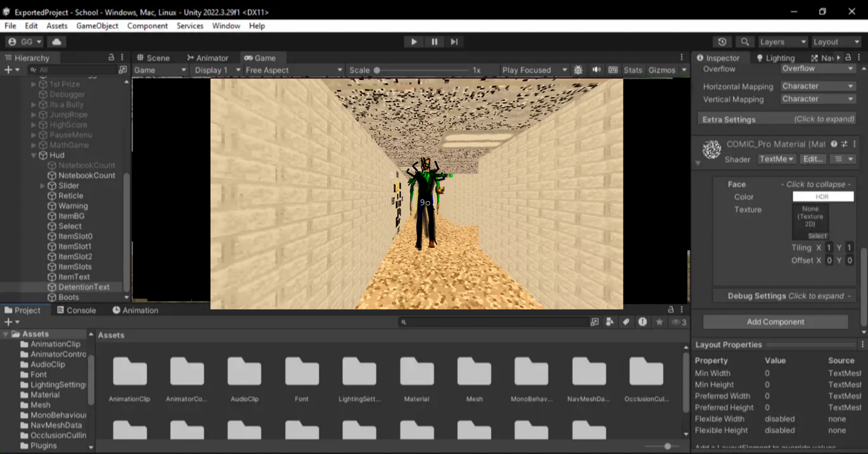Open the Layout dropdown
The image size is (868, 454).
point(836,42)
